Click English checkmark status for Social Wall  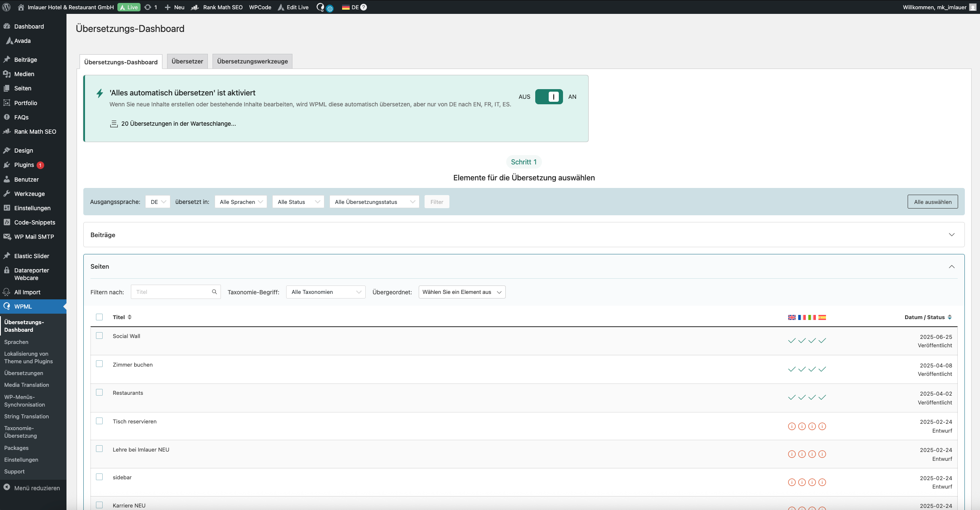pyautogui.click(x=791, y=341)
